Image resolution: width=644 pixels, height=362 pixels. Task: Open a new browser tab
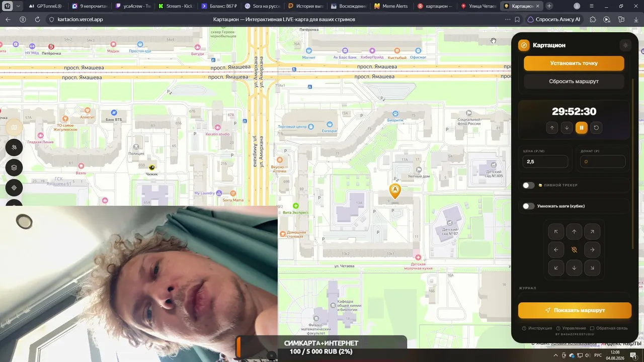pyautogui.click(x=549, y=6)
